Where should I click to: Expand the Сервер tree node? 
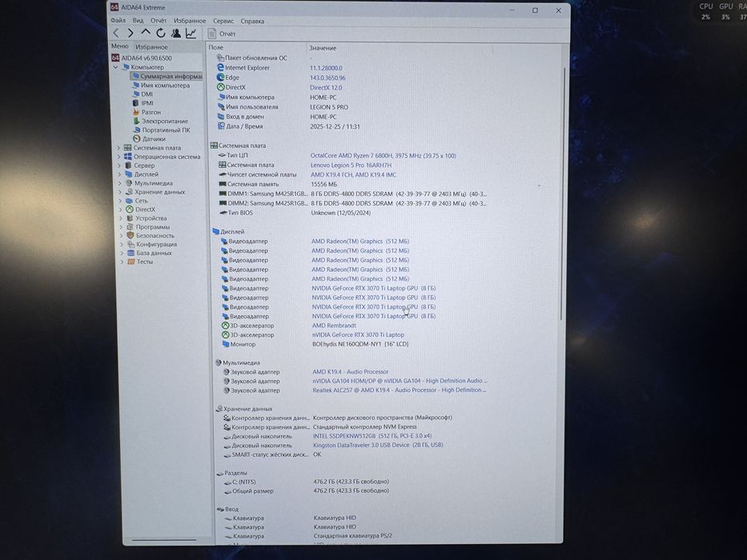(119, 166)
